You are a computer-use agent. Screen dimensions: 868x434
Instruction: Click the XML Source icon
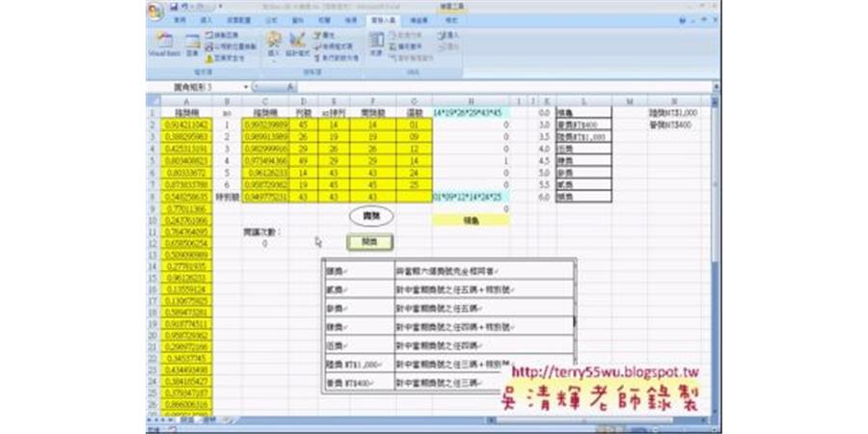point(375,42)
